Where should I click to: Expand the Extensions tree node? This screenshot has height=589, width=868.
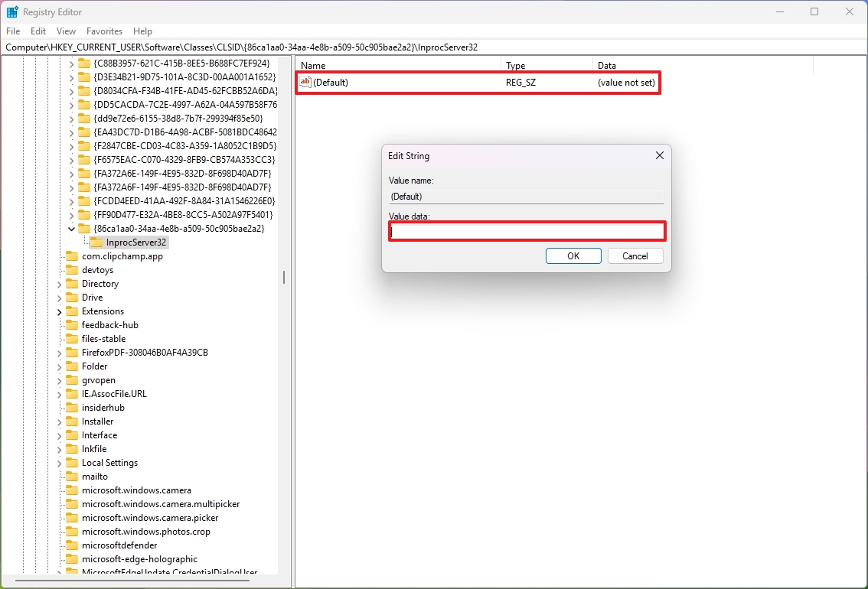(x=58, y=311)
